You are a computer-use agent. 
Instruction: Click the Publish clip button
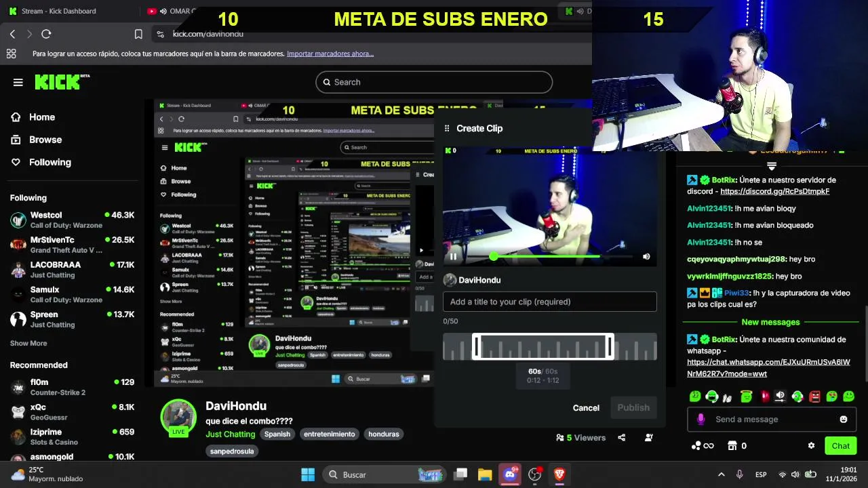(x=633, y=407)
